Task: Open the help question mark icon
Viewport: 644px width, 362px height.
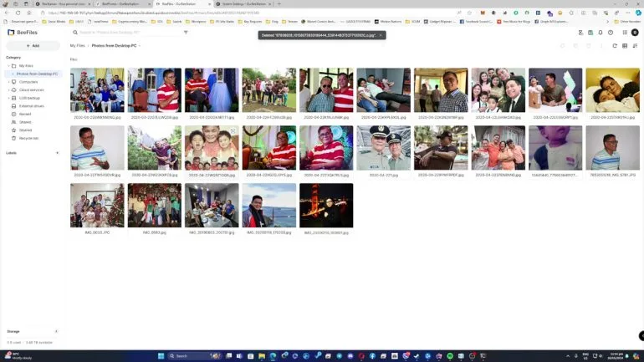Action: [611, 33]
